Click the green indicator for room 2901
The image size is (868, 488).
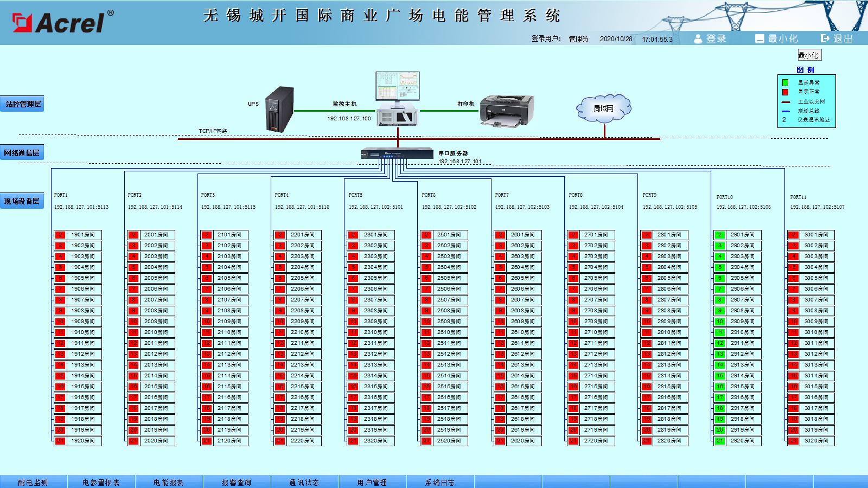coord(719,235)
